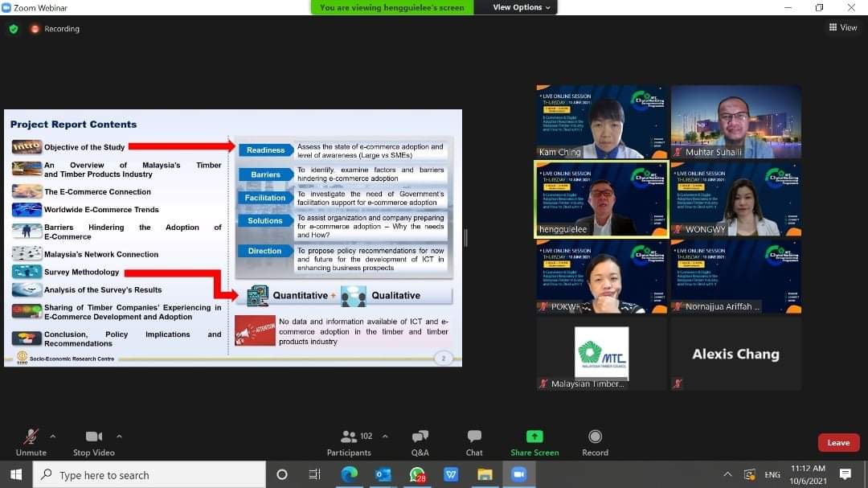Click the 'Qualitative' label on slide

coord(395,295)
